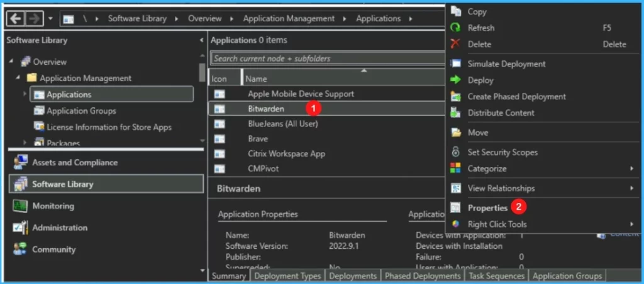This screenshot has height=284, width=644.
Task: Click the Monitoring workspace icon
Action: [20, 205]
